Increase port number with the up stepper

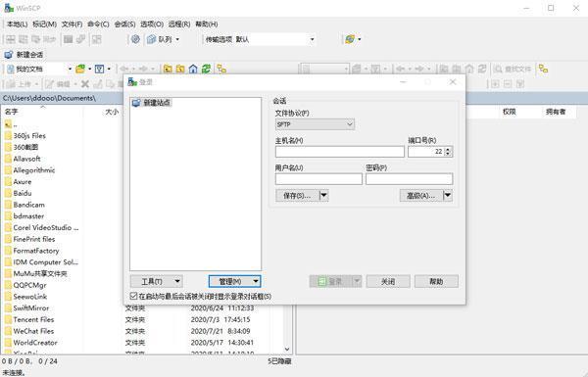[x=448, y=149]
